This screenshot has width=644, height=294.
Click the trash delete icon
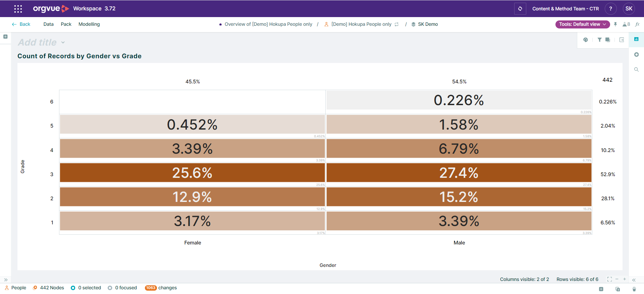coord(634,289)
